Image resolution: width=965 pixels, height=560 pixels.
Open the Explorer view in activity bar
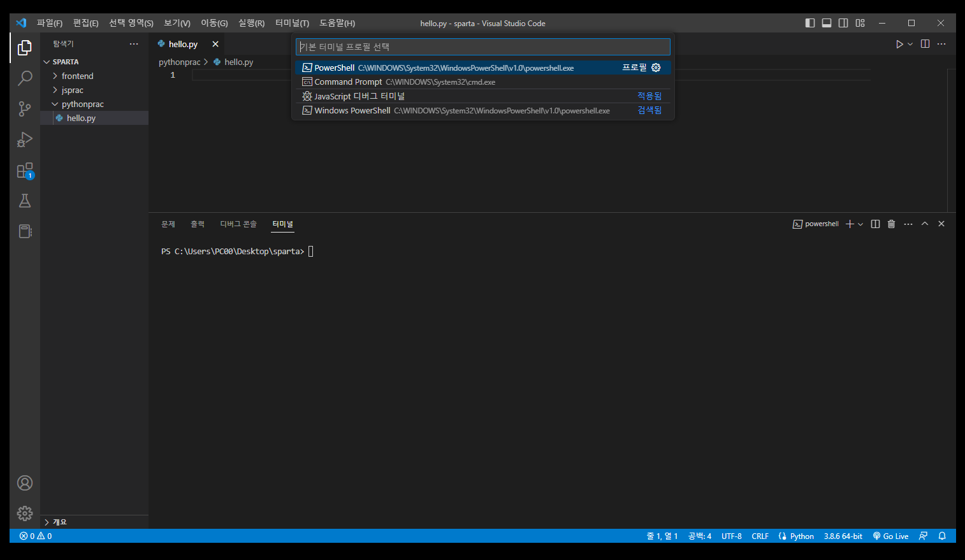[x=25, y=48]
